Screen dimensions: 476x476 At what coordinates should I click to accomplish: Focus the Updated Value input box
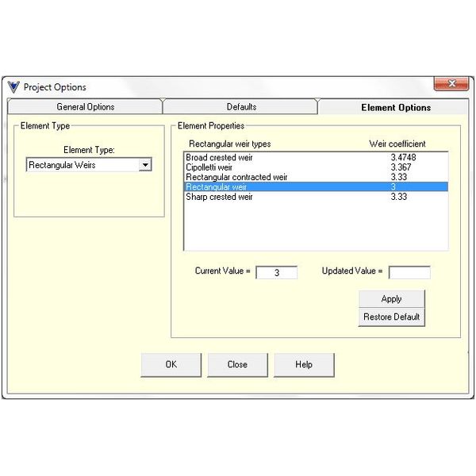pyautogui.click(x=409, y=272)
